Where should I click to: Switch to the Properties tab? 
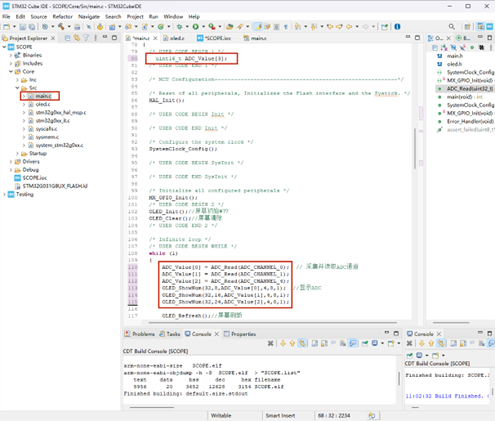240,334
